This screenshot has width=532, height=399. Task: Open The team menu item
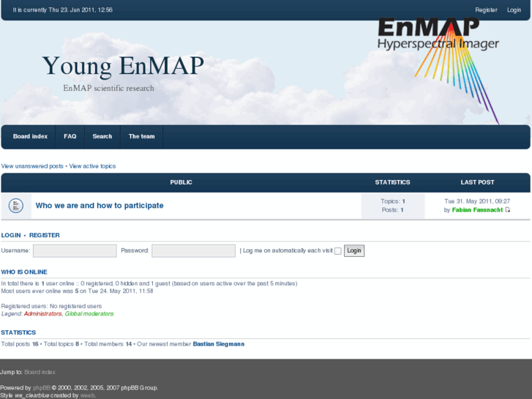(x=141, y=136)
